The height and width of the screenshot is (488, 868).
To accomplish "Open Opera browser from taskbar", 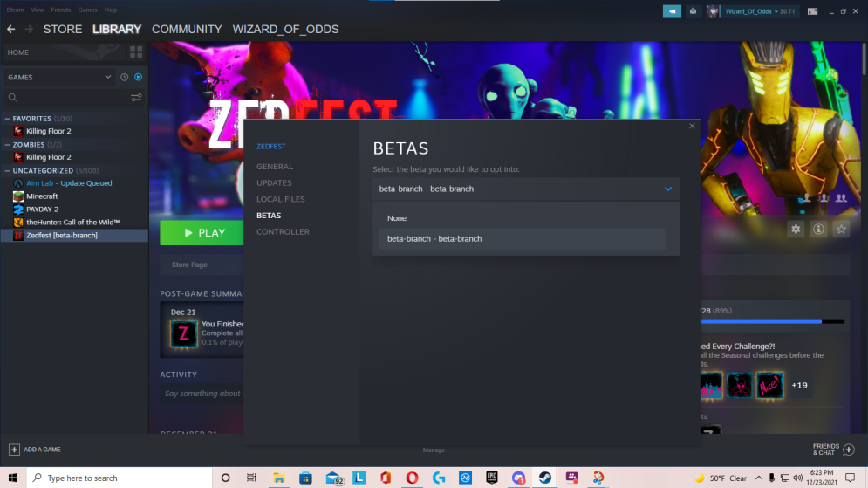I will (x=412, y=478).
